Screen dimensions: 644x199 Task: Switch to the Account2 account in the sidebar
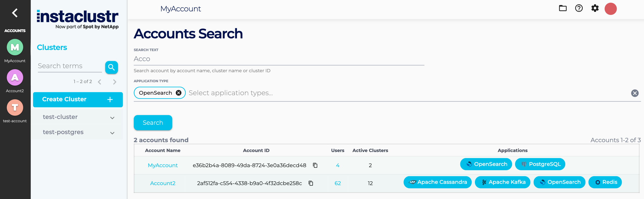tap(15, 78)
